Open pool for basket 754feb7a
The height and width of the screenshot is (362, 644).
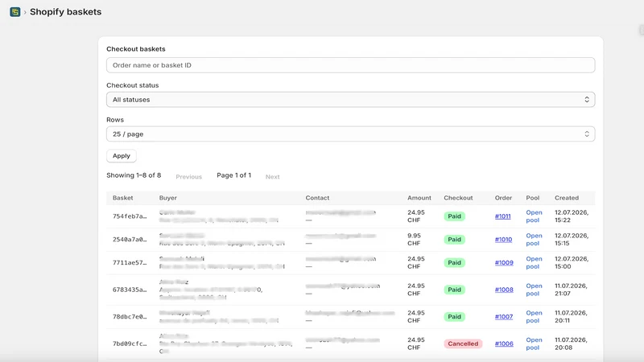[534, 216]
